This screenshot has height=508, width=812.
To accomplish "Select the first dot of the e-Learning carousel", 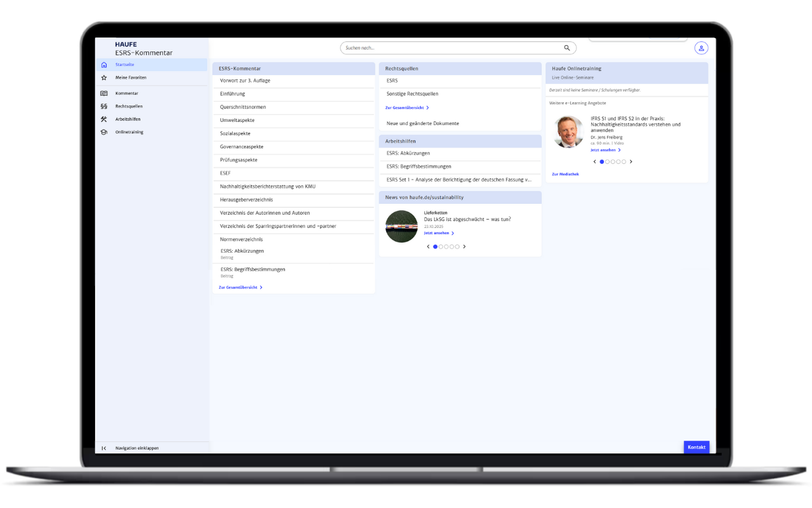I will (x=602, y=161).
